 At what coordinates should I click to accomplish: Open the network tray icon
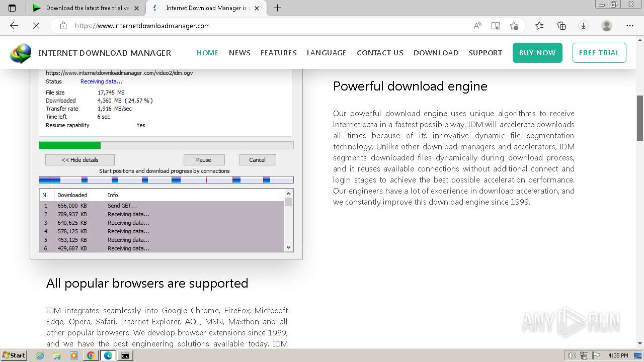pyautogui.click(x=584, y=355)
